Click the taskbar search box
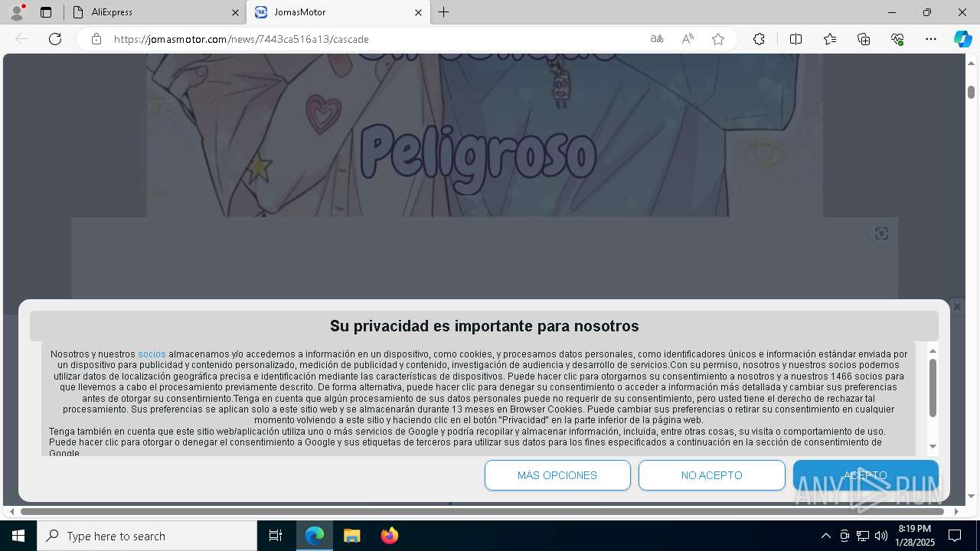Image resolution: width=980 pixels, height=551 pixels. pos(147,536)
